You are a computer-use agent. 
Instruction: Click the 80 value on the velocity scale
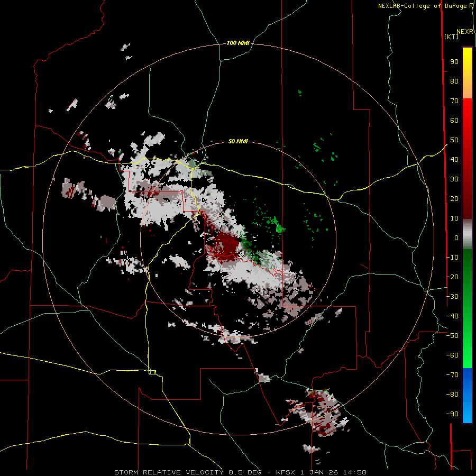pos(454,81)
